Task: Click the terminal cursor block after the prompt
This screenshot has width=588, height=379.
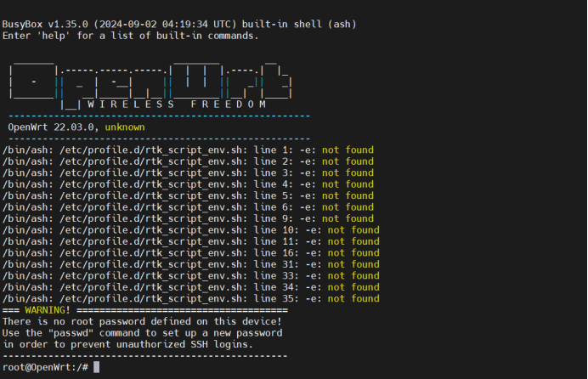Action: tap(97, 367)
